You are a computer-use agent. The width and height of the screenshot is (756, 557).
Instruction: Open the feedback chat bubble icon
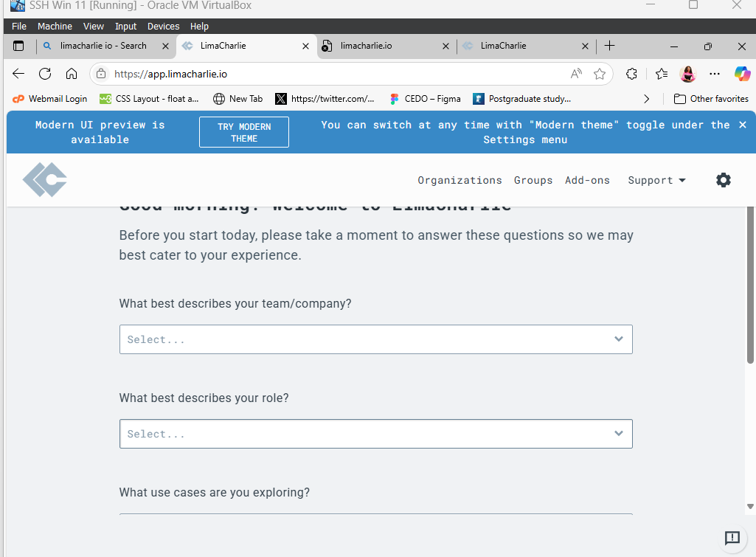point(732,538)
